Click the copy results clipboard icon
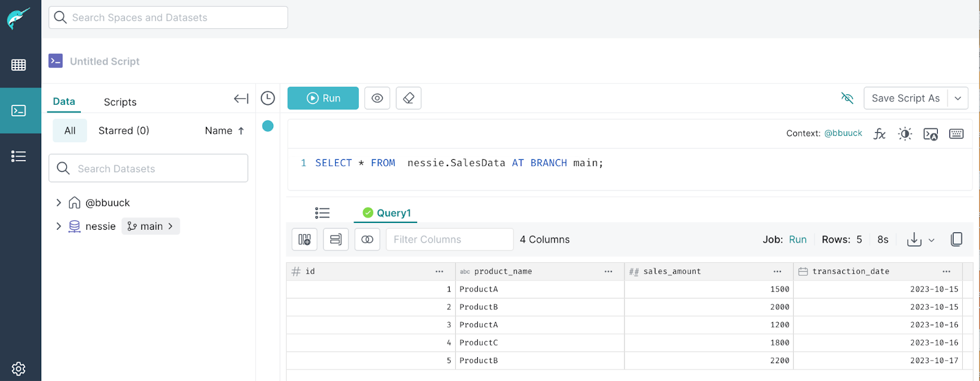 pos(956,240)
